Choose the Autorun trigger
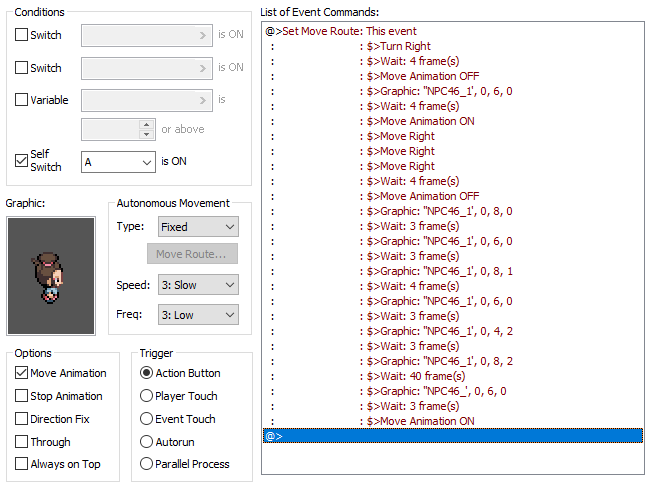This screenshot has width=651, height=494. 147,442
